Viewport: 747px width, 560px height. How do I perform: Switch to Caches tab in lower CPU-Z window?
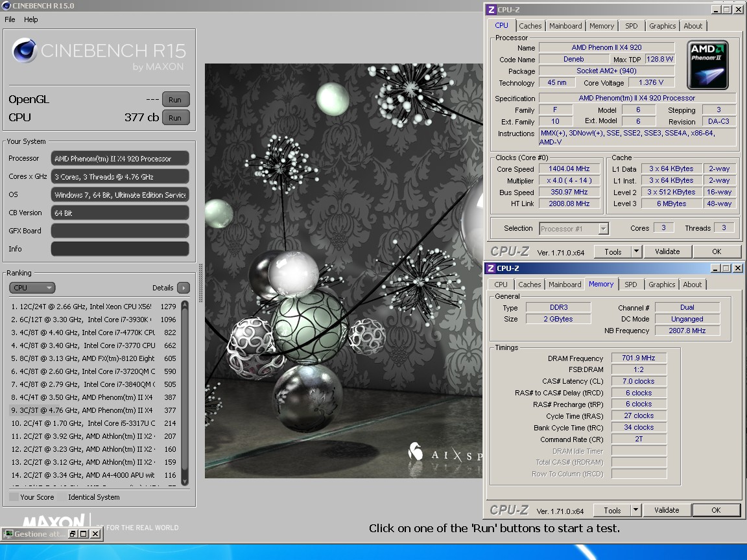pos(529,285)
